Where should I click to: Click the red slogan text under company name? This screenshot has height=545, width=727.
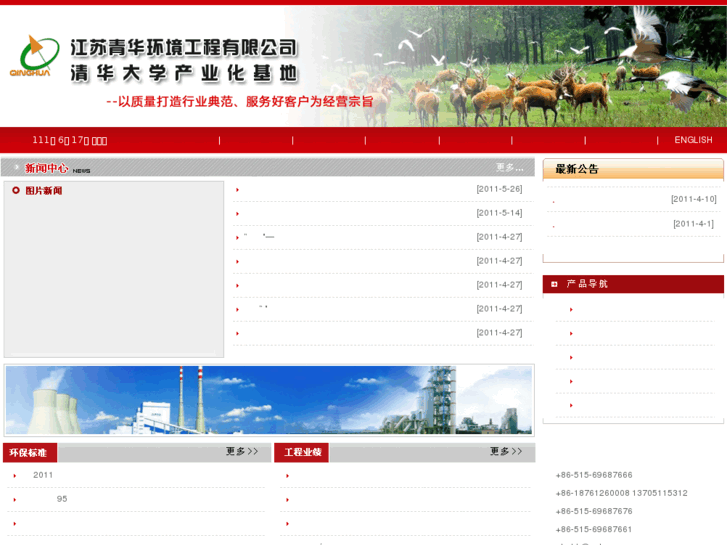pyautogui.click(x=240, y=102)
